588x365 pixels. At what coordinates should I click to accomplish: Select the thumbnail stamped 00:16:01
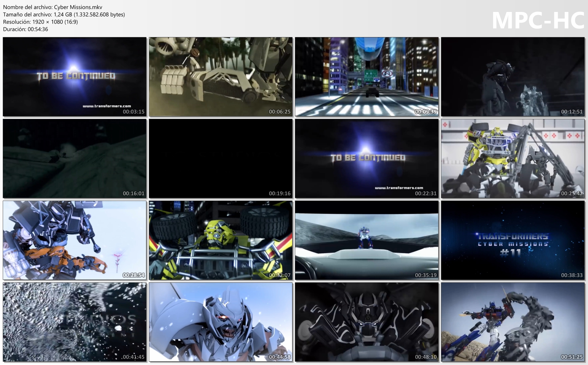[74, 158]
